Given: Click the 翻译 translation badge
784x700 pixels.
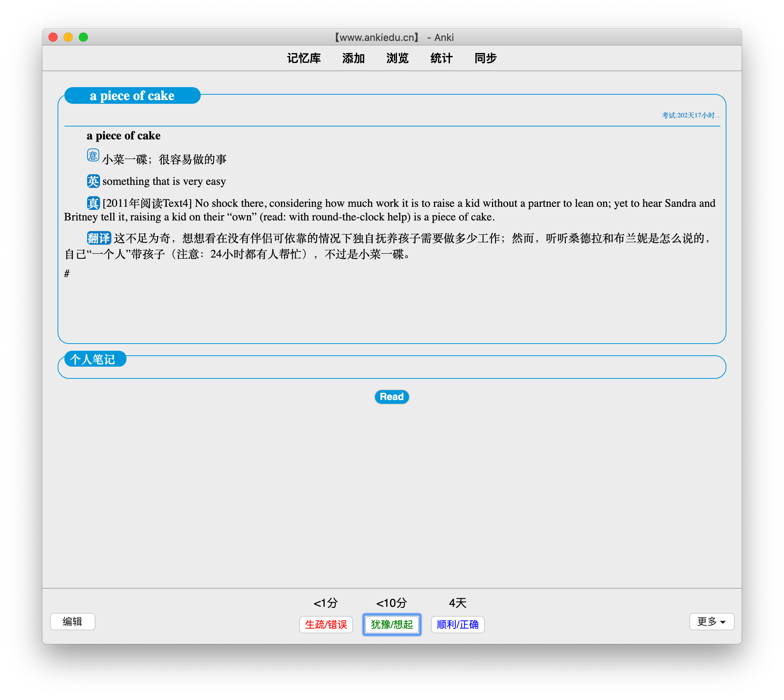Looking at the screenshot, I should tap(99, 238).
